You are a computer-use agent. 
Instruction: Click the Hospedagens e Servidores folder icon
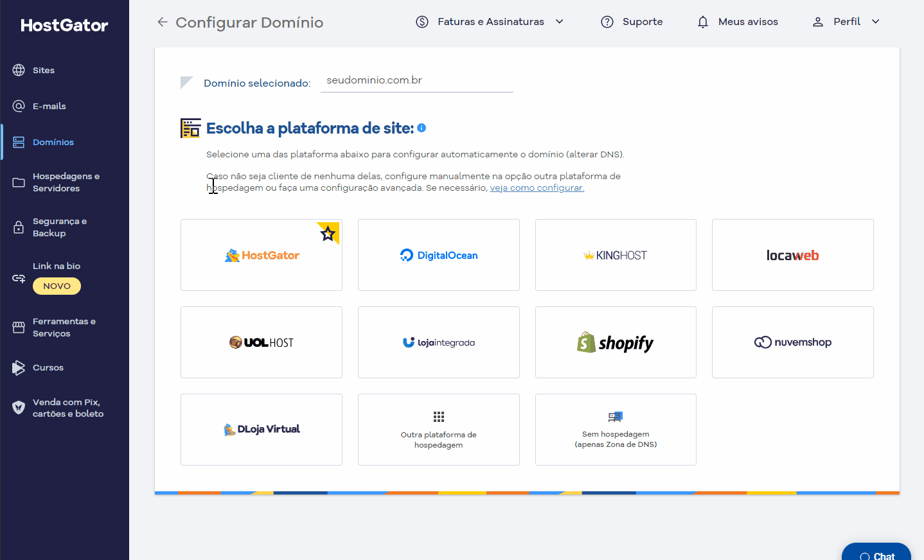pyautogui.click(x=19, y=182)
